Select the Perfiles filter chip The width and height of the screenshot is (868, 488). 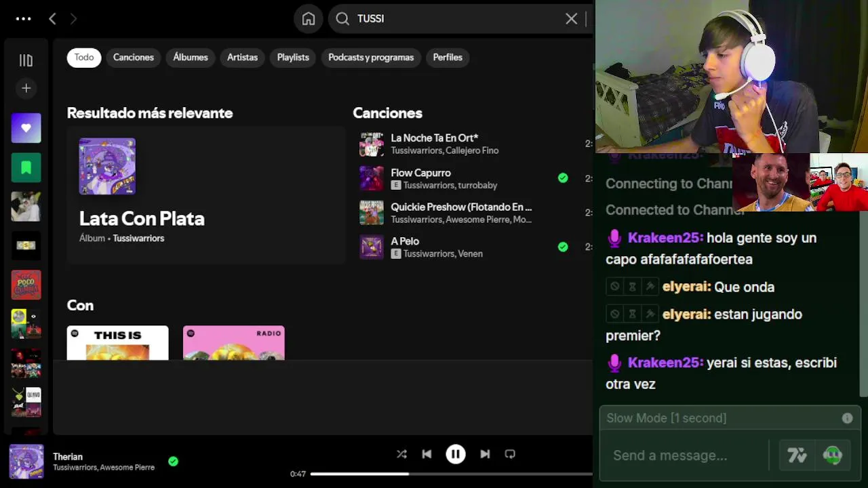coord(448,58)
